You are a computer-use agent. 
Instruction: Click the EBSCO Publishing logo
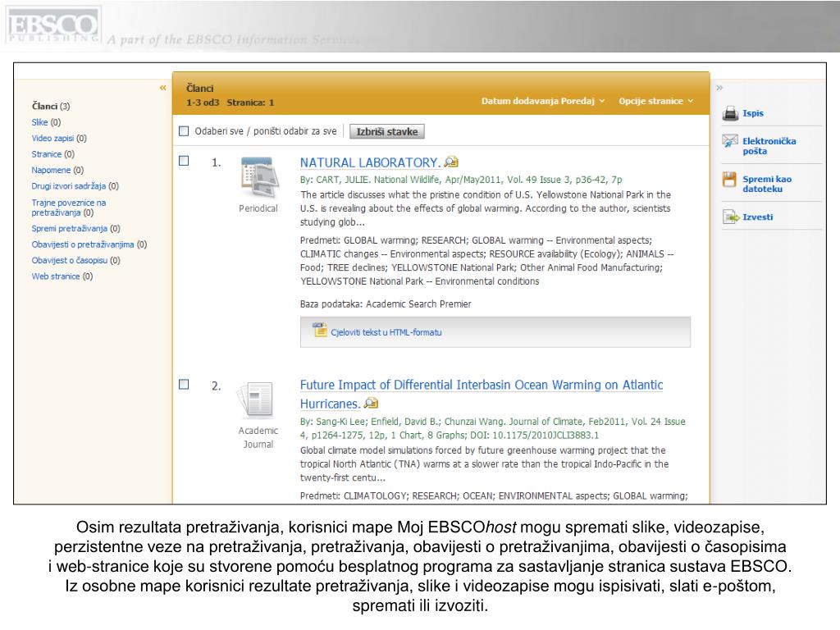[52, 25]
